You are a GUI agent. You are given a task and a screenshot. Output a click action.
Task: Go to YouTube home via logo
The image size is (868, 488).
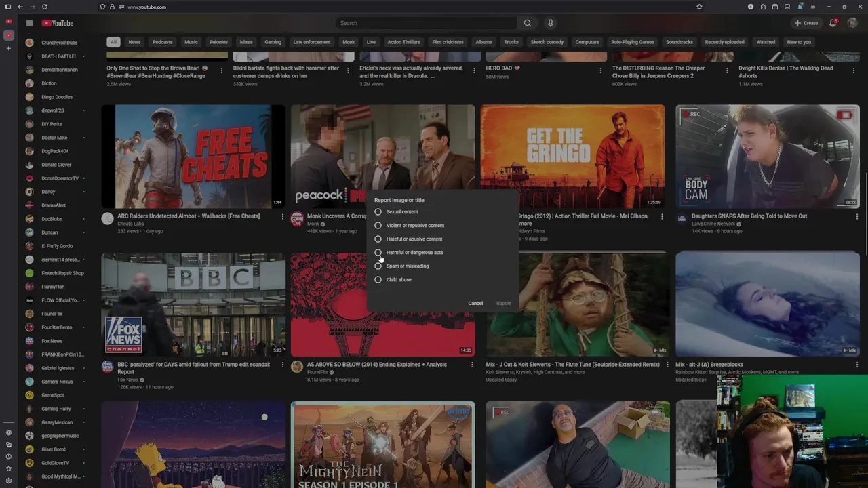click(x=58, y=23)
